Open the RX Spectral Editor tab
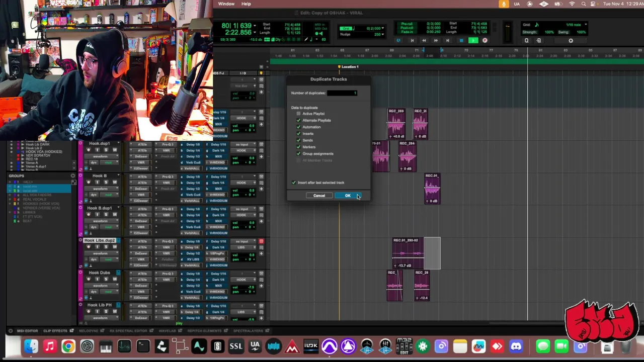 [128, 331]
